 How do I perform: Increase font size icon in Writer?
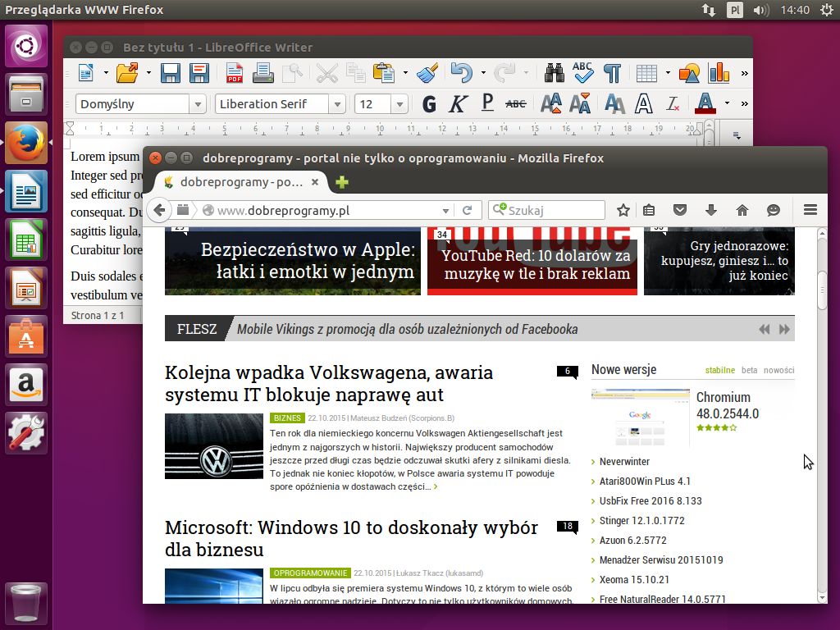tap(551, 103)
